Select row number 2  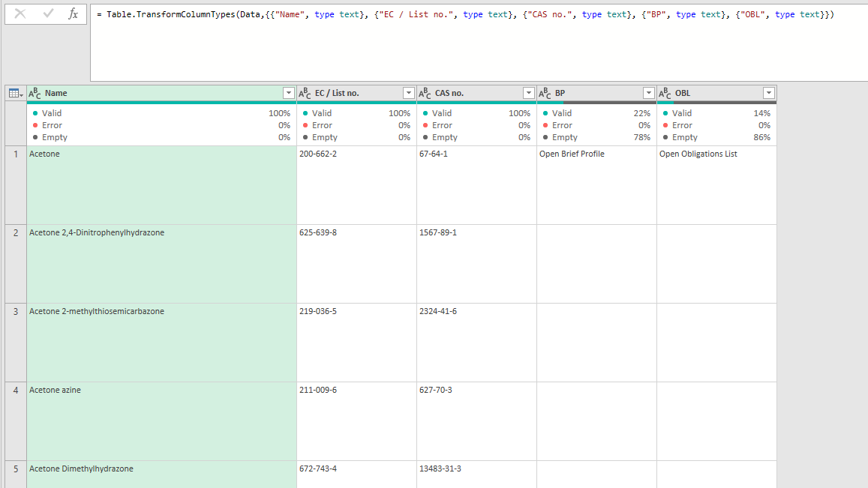[16, 264]
